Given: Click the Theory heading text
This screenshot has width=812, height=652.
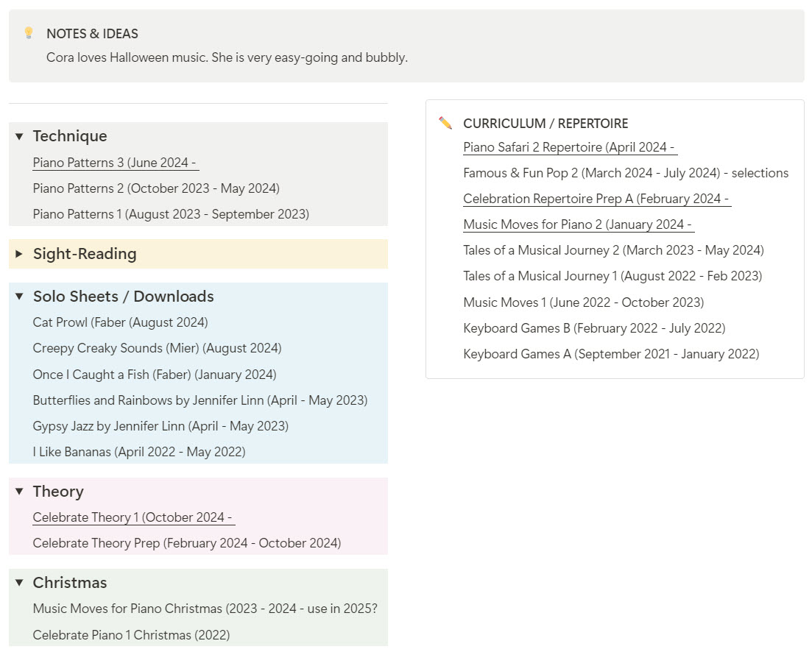Looking at the screenshot, I should point(58,492).
